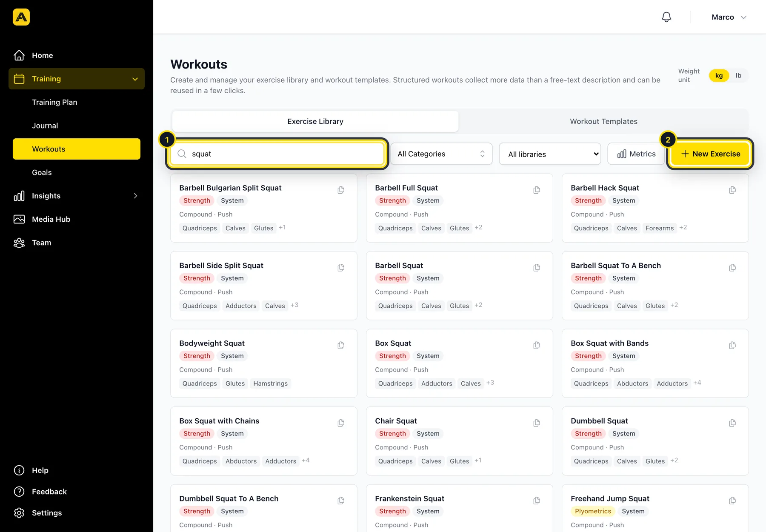
Task: Open Training Plan in the sidebar
Action: pos(77,102)
